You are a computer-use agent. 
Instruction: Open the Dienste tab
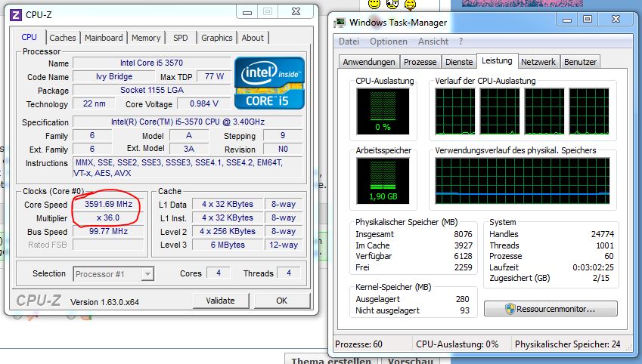pos(459,62)
